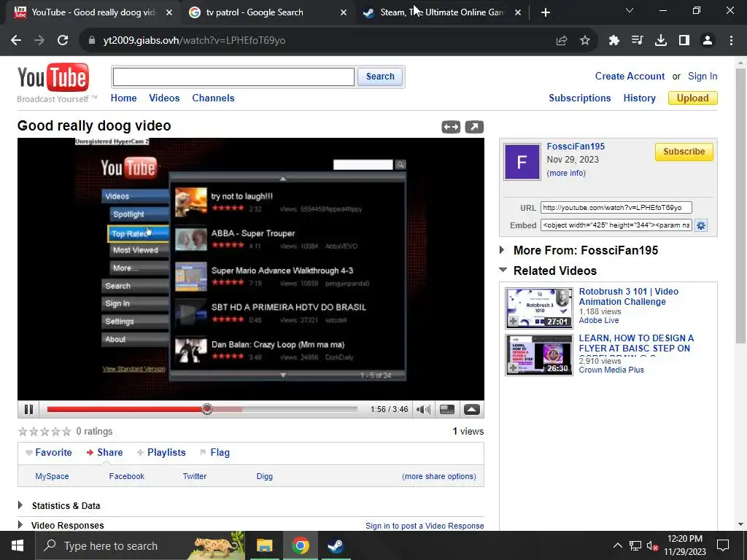
Task: Add the flyer design video to queue with plus icon
Action: tap(513, 368)
